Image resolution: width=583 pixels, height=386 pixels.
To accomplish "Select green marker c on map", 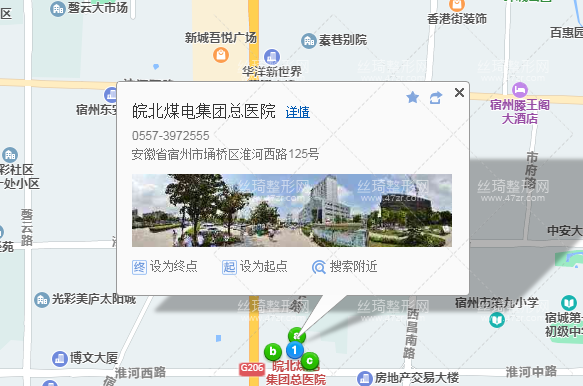I will click(309, 361).
